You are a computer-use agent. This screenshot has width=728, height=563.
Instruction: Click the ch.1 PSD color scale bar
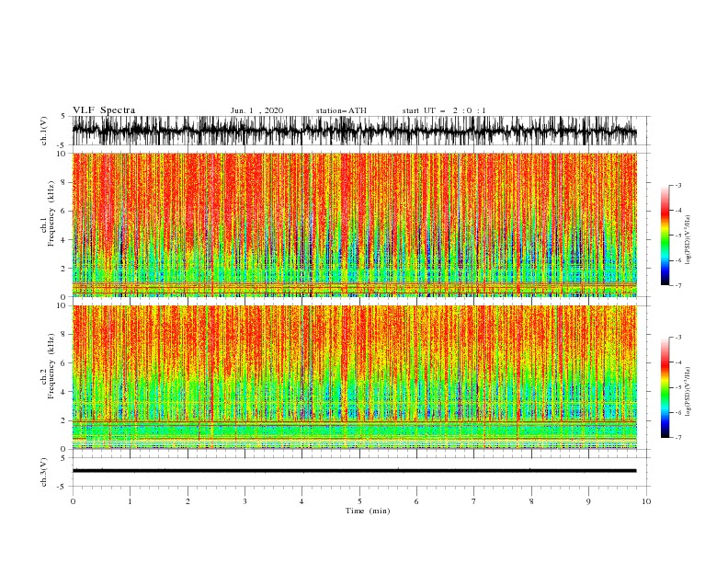[x=665, y=236]
